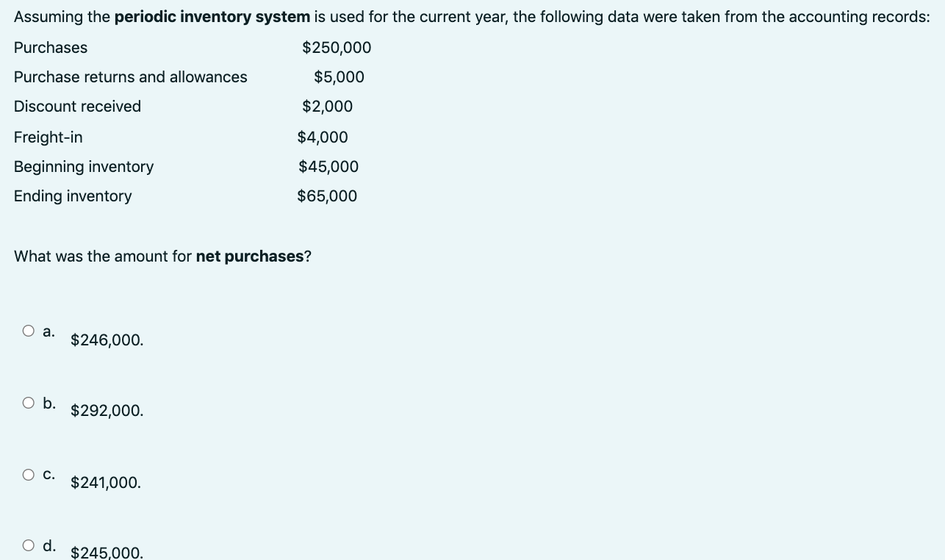Click the Freight-in row value

pyautogui.click(x=322, y=137)
